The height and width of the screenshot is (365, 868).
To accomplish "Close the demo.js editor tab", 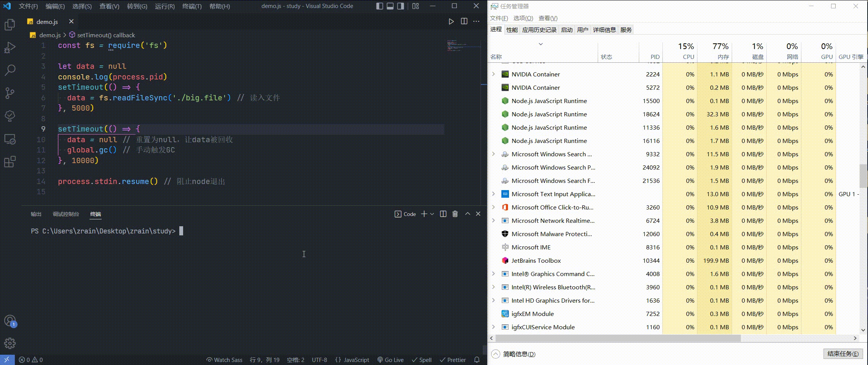I will coord(71,22).
